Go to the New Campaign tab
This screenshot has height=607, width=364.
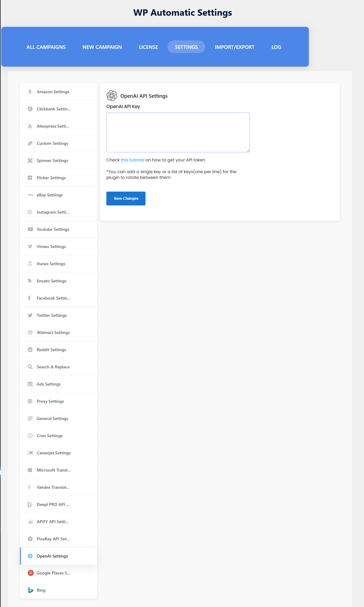(102, 47)
